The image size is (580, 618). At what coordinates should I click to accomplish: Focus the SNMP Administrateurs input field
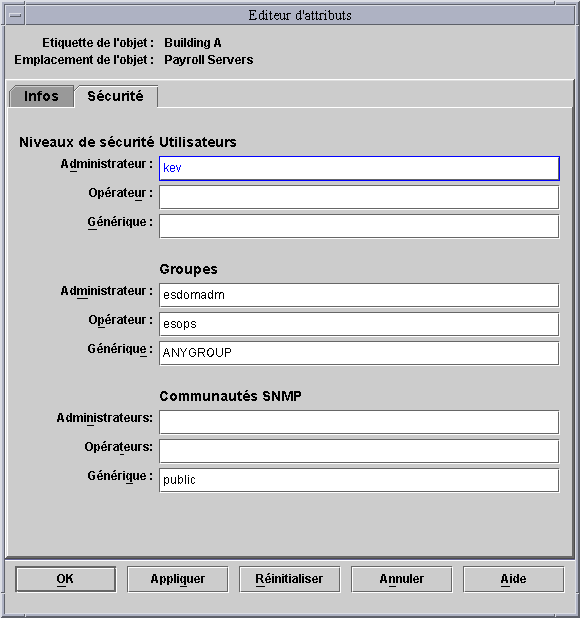coord(359,422)
